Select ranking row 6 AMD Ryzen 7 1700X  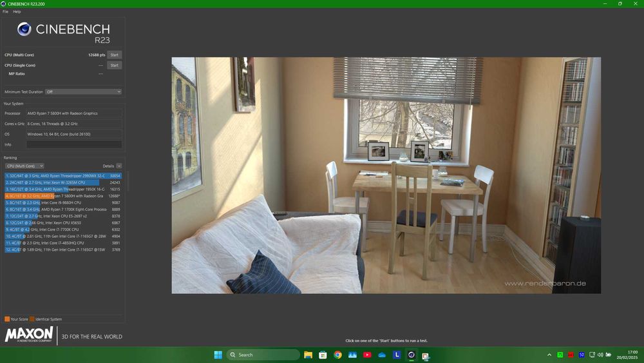(63, 210)
